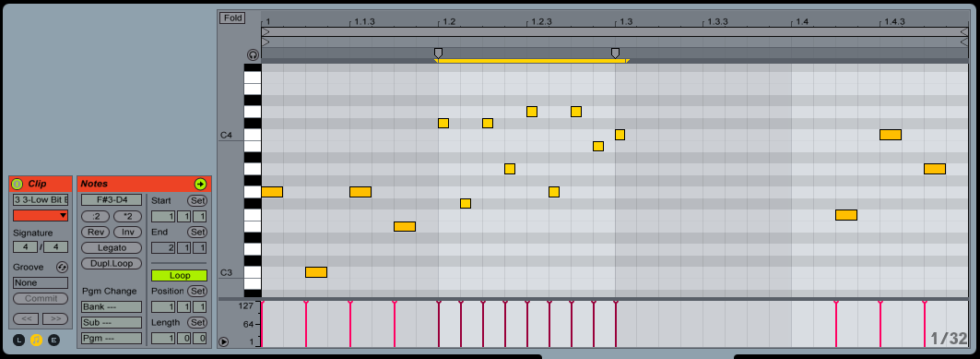Image resolution: width=980 pixels, height=359 pixels.
Task: Select the Start bar field
Action: 164,216
